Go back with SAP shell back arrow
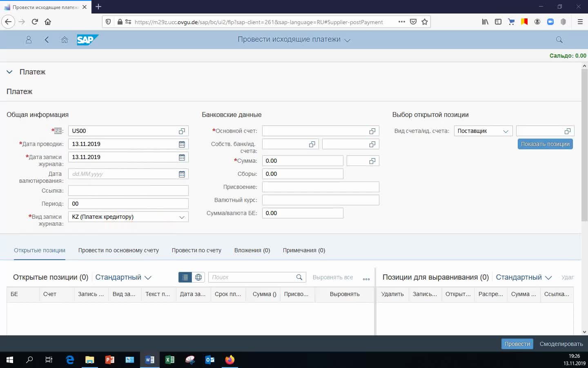The width and height of the screenshot is (588, 368). coord(47,40)
